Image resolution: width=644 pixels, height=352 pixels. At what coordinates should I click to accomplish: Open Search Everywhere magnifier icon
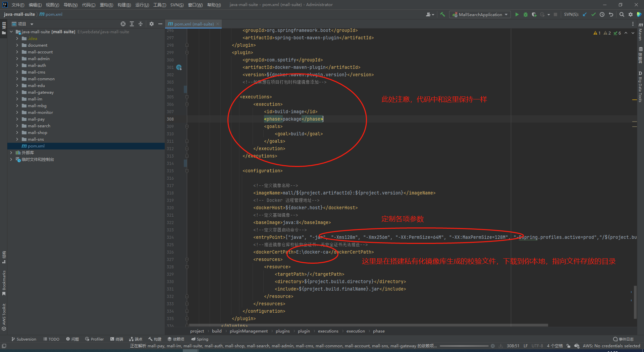pyautogui.click(x=622, y=14)
